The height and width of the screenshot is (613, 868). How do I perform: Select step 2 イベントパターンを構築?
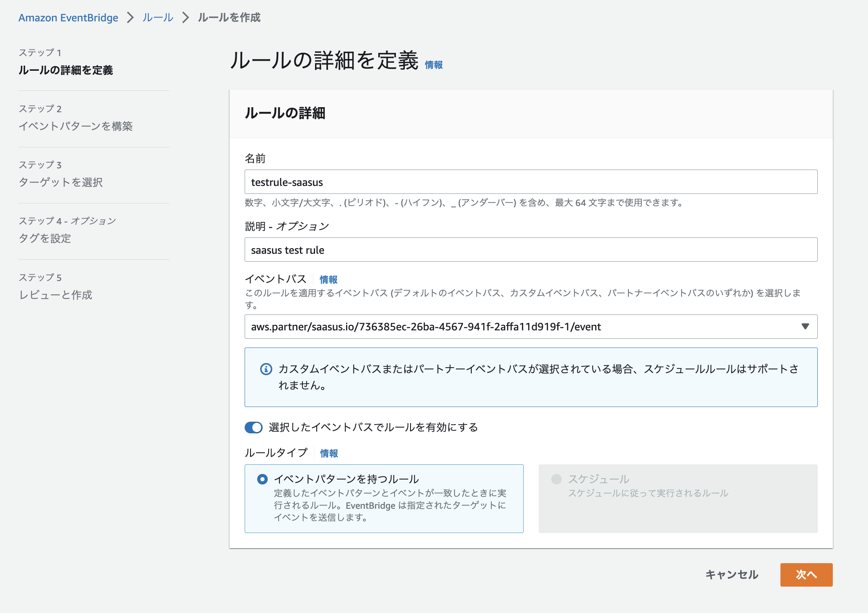point(75,126)
